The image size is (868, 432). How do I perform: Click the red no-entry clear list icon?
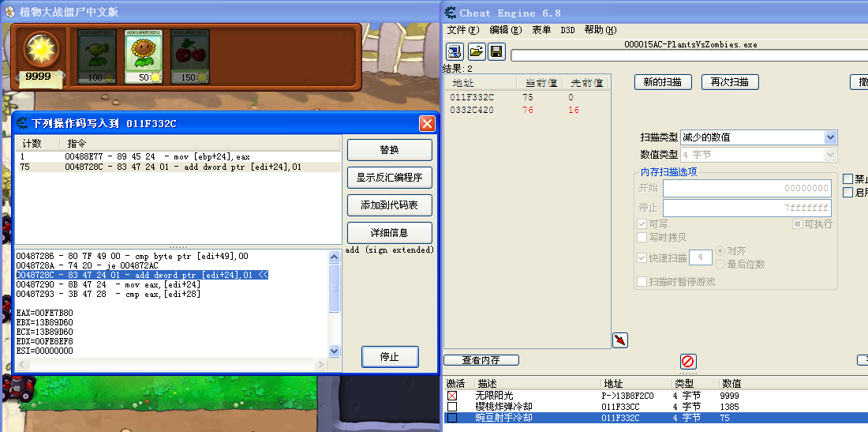(x=687, y=362)
